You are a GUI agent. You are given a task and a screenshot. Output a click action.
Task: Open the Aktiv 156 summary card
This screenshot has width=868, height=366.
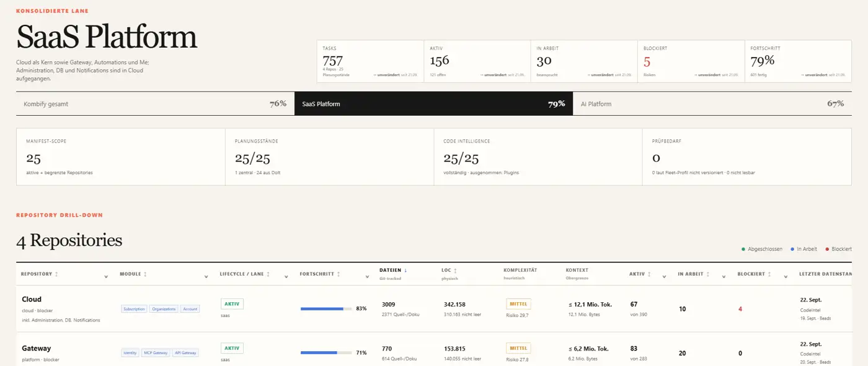(x=477, y=61)
